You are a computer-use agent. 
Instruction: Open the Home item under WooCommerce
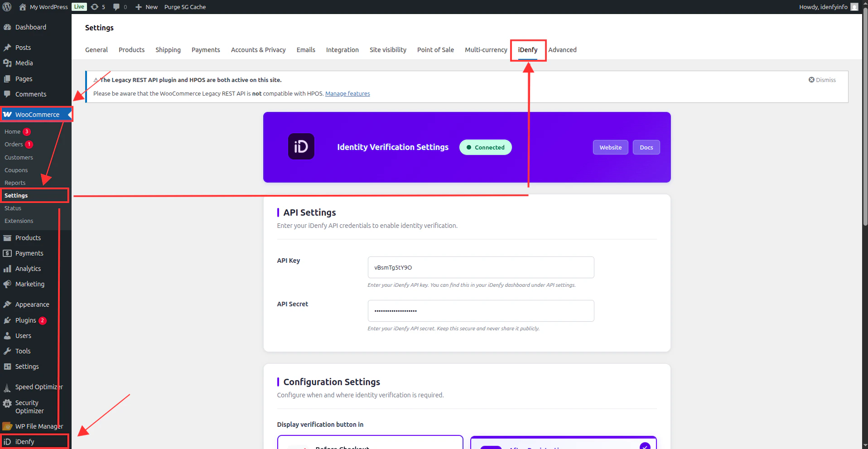pyautogui.click(x=12, y=131)
